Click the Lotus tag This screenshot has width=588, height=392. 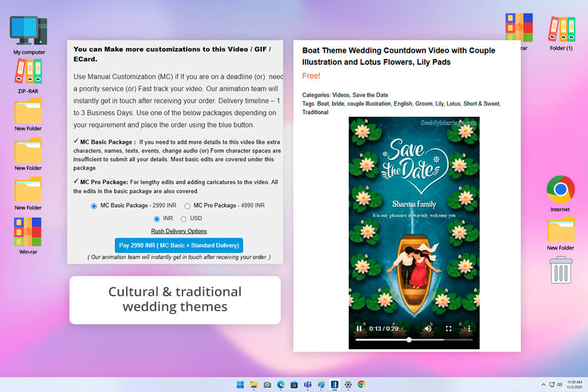click(453, 104)
